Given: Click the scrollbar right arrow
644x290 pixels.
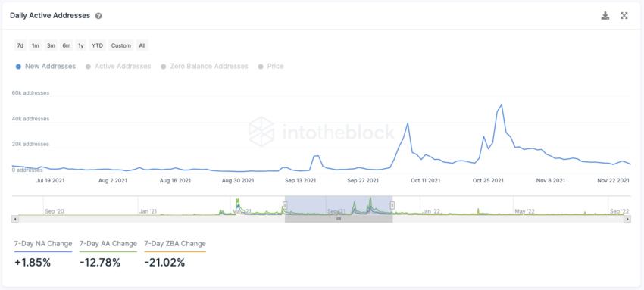Looking at the screenshot, I should [627, 219].
